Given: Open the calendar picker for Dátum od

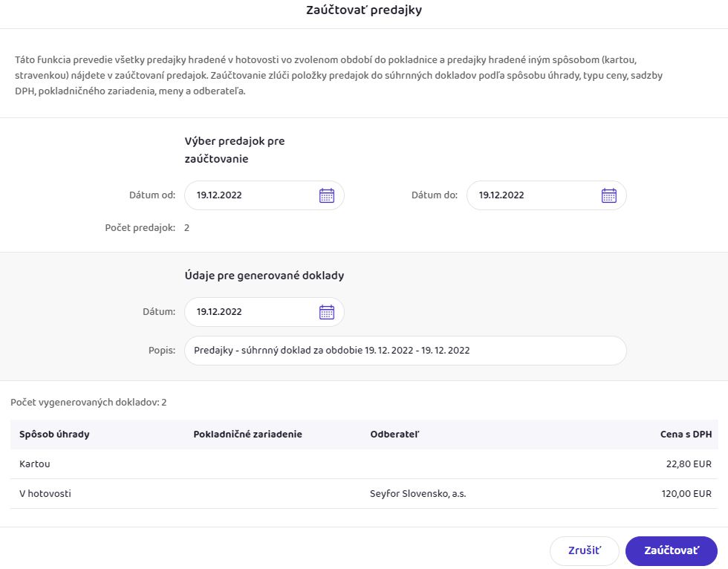Looking at the screenshot, I should (327, 195).
